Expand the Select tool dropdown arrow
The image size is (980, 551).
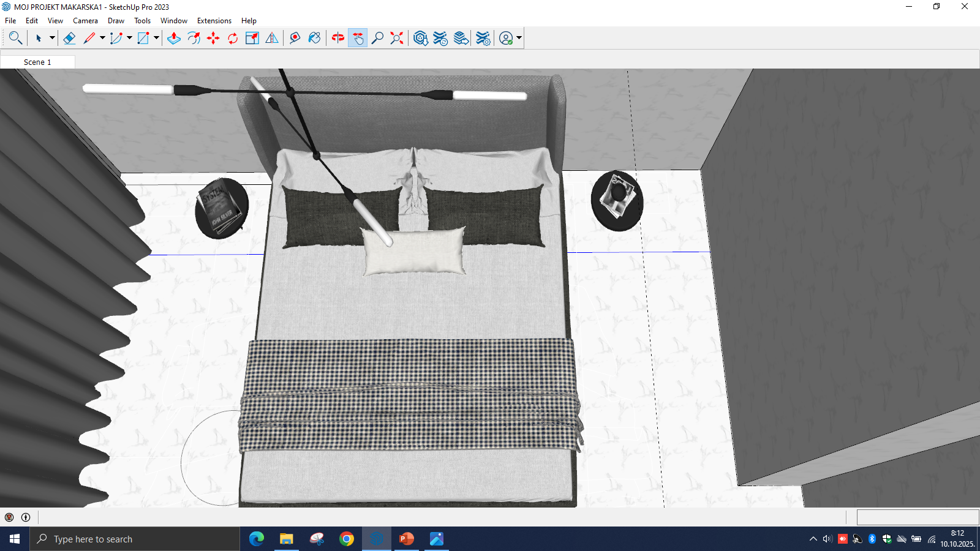tap(52, 38)
